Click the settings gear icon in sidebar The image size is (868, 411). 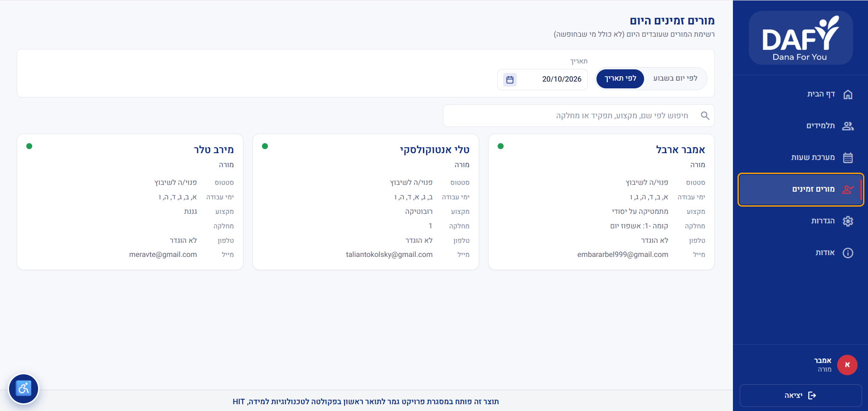848,221
